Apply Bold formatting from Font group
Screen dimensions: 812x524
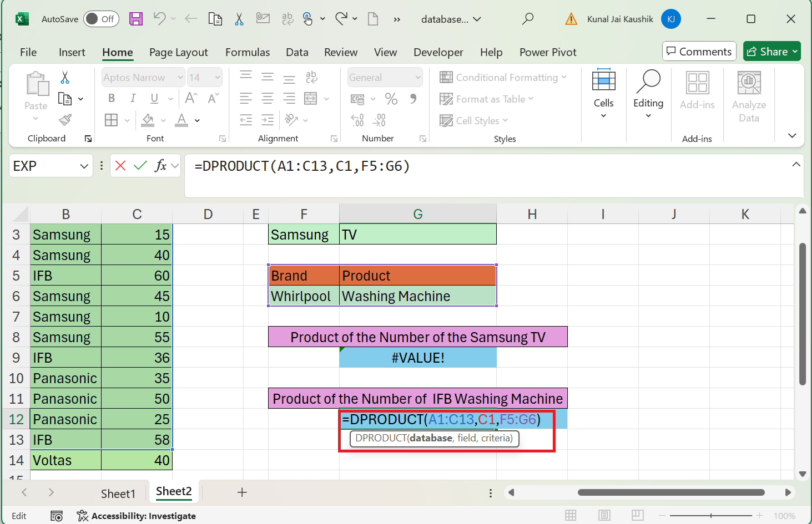tap(112, 98)
